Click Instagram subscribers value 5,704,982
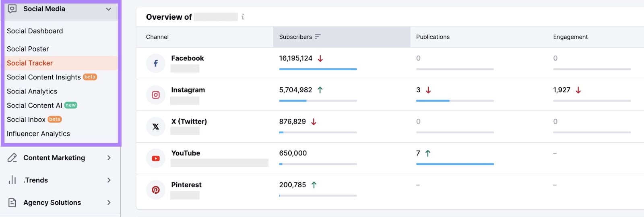The height and width of the screenshot is (217, 644). click(x=296, y=90)
